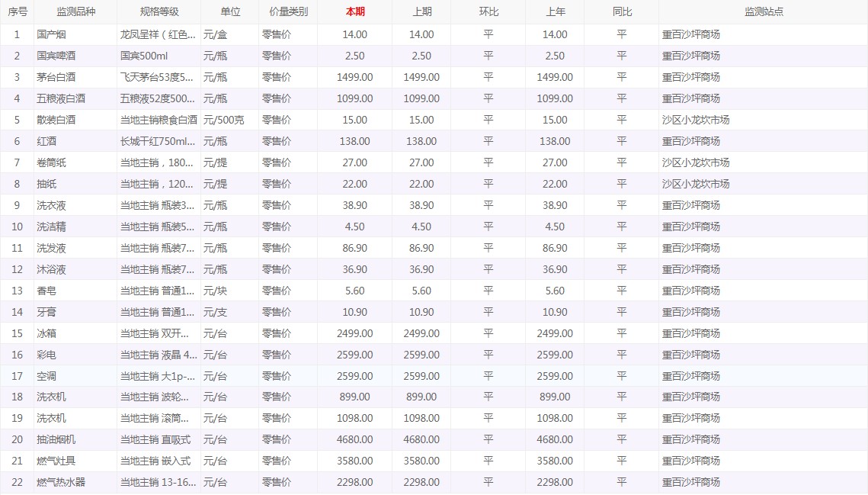
Task: Select the 空调 item in row 17
Action: 46,376
